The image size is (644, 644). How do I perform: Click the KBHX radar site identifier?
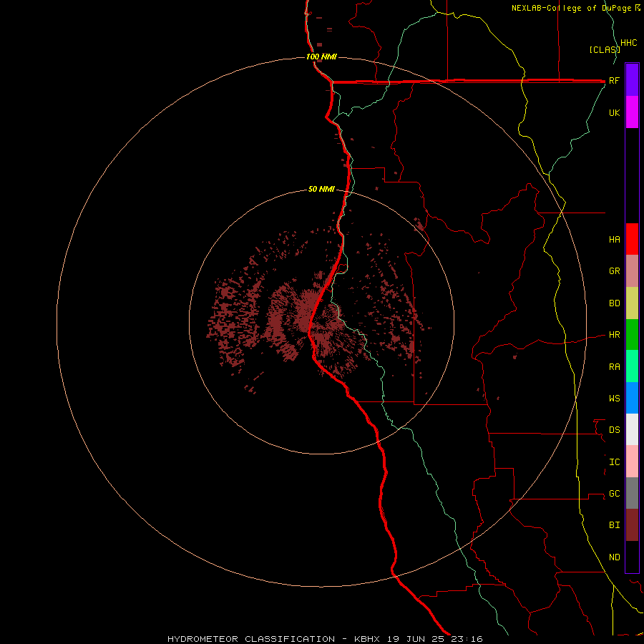(x=367, y=639)
